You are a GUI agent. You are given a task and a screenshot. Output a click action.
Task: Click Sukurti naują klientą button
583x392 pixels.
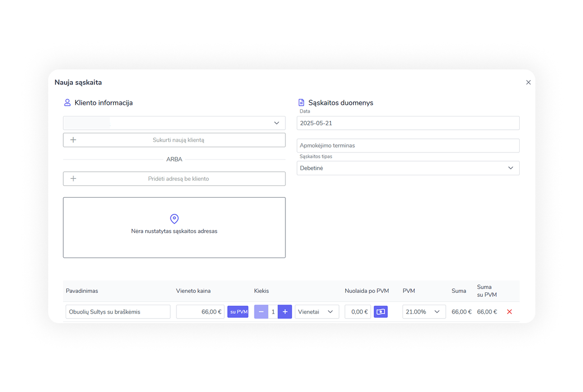coord(174,140)
